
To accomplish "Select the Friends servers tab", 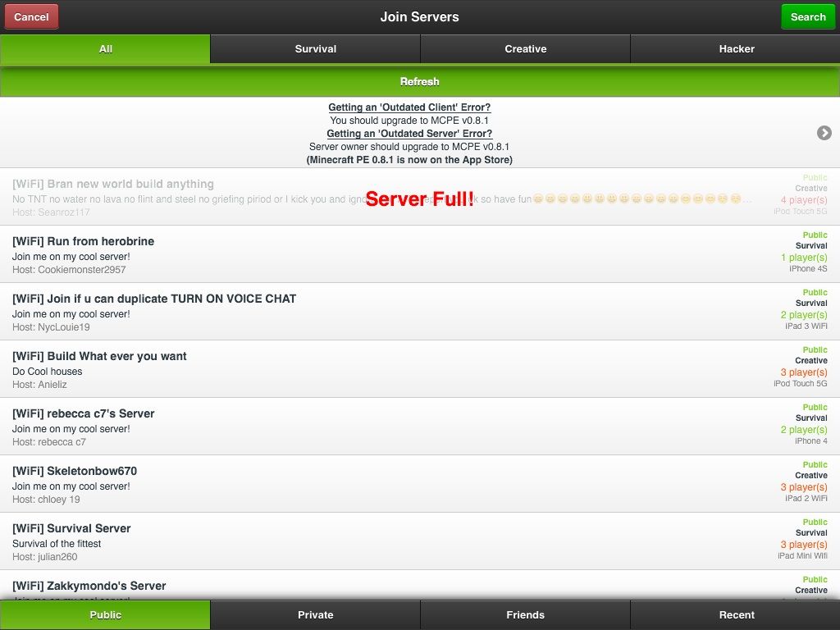I will (525, 615).
